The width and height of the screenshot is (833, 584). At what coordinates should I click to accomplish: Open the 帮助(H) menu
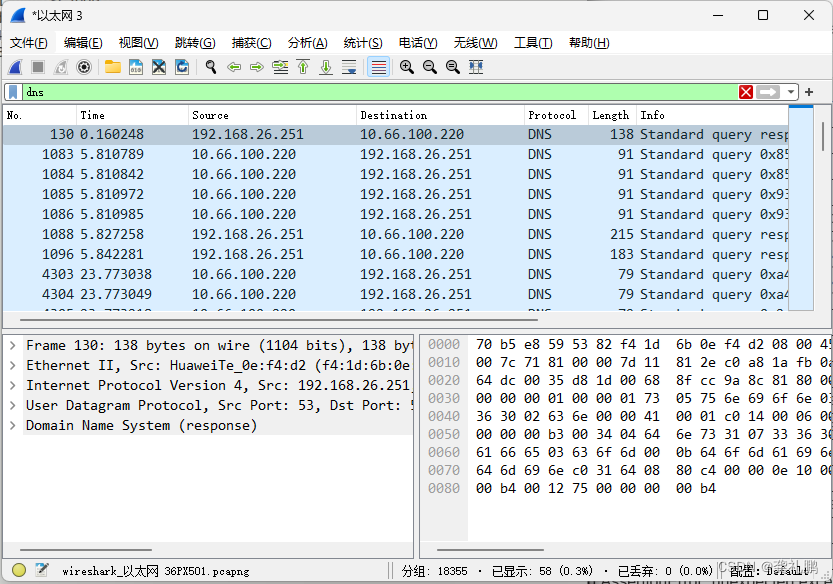(x=589, y=43)
